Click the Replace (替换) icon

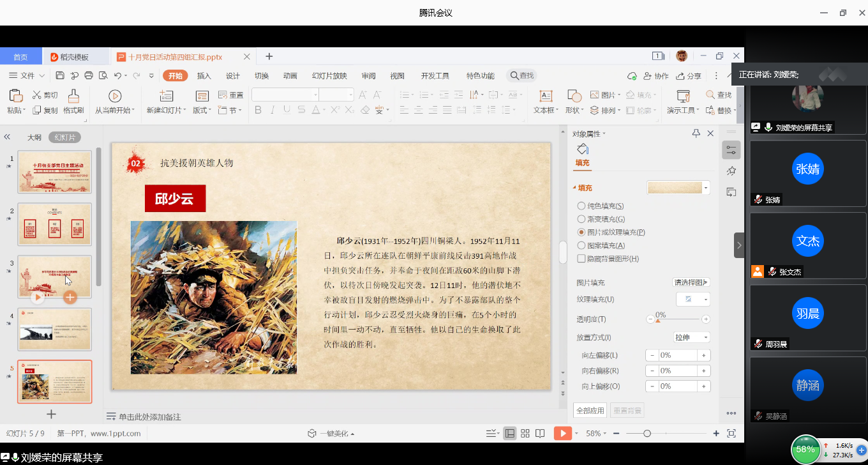710,111
